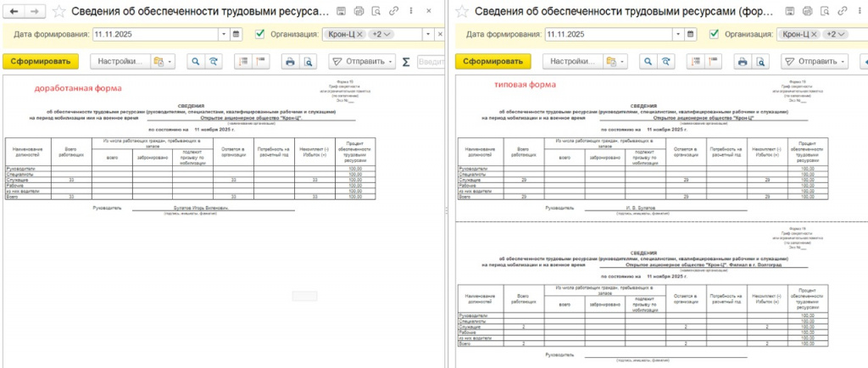Open print preview in left toolbar
Image resolution: width=868 pixels, height=368 pixels.
(x=307, y=61)
